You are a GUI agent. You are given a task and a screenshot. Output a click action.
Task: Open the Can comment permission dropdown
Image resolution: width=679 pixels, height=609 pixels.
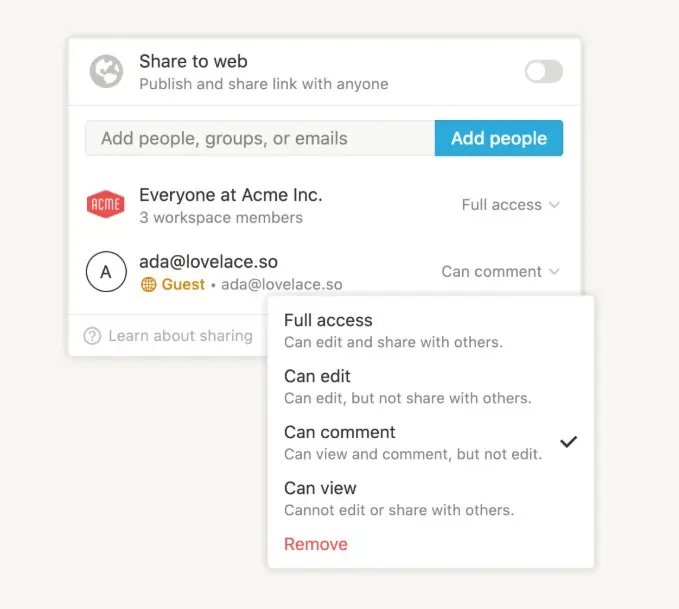(501, 272)
